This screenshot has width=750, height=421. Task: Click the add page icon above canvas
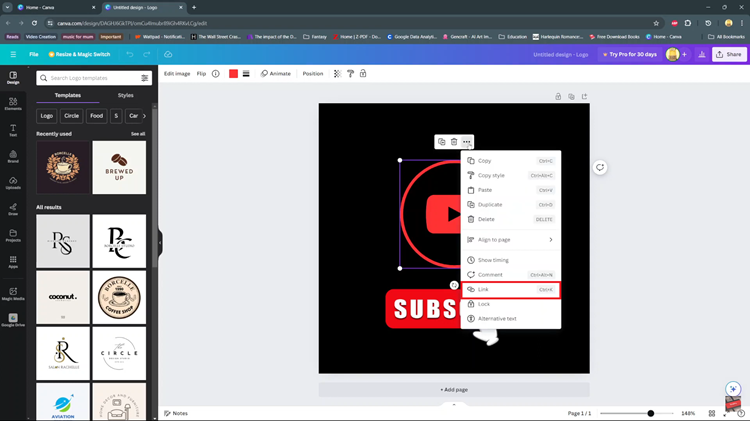[585, 97]
